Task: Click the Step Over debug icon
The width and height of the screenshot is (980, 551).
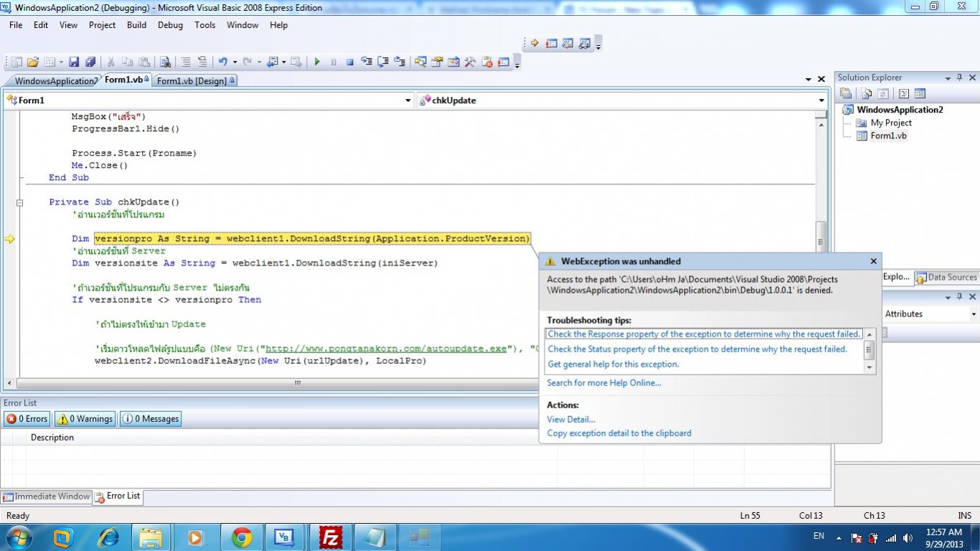Action: [x=383, y=62]
